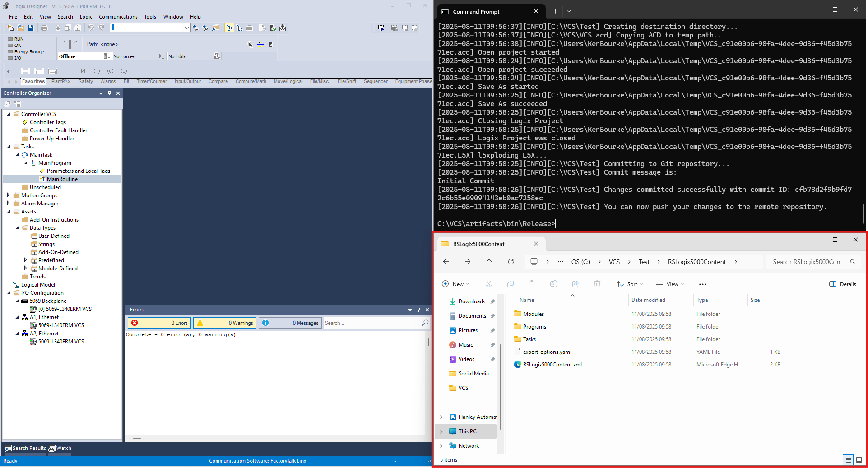Insert a rung using the rung icon

pos(26,71)
